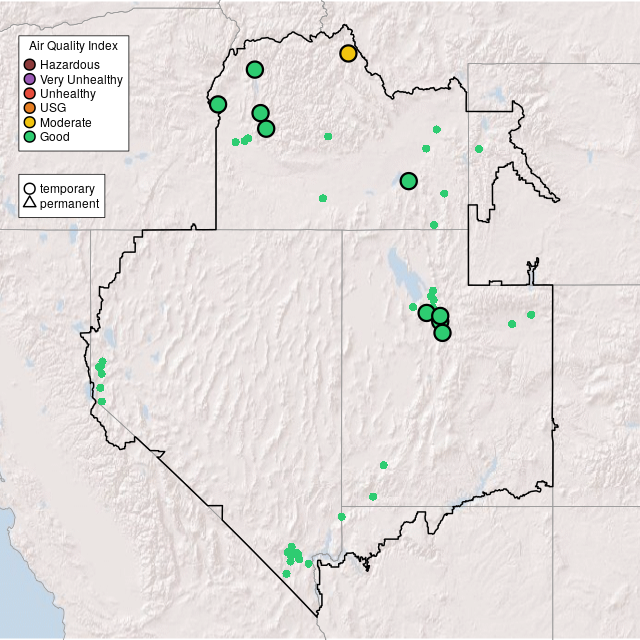Click the yellow Moderate monitor marker on the map
Viewport: 640px width, 640px height.
(348, 53)
